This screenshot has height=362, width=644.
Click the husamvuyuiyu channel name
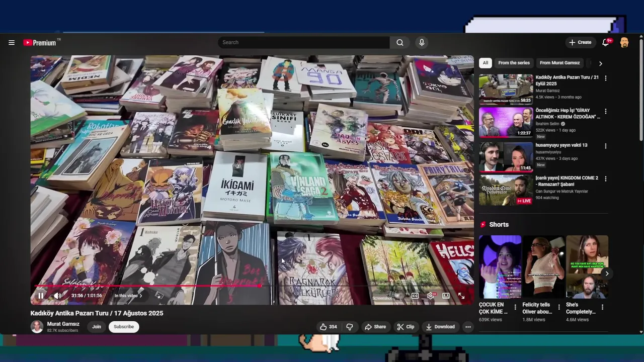tap(548, 152)
